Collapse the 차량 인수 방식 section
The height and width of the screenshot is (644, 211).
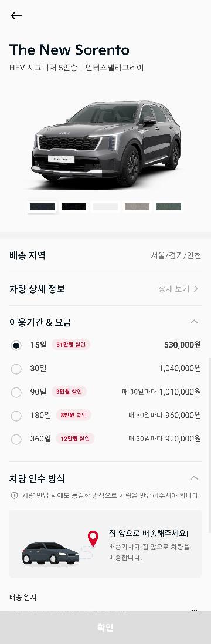(195, 478)
